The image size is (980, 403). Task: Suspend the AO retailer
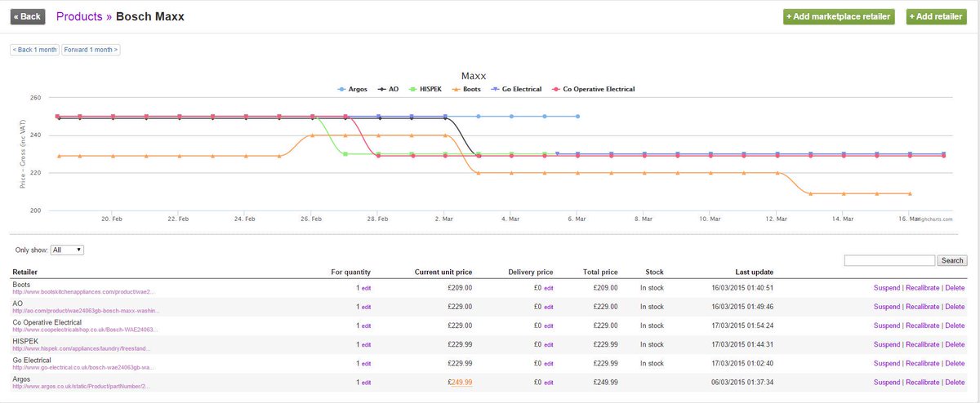887,306
